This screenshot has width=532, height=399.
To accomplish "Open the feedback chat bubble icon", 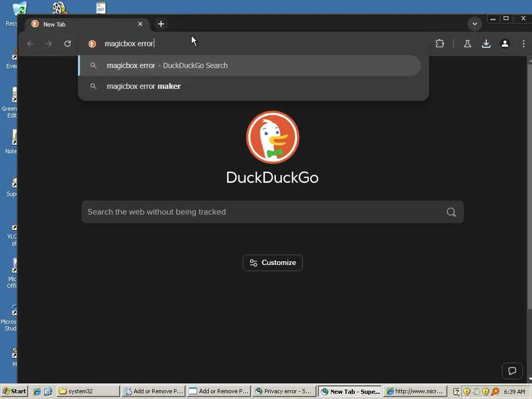I will (512, 371).
